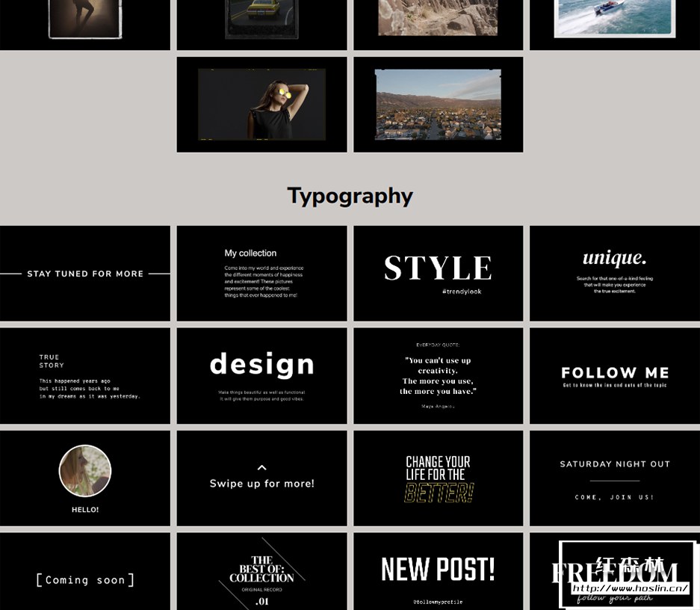Click the silhouette figure photo thumbnail
Screen dimensions: 700x610
pyautogui.click(x=85, y=25)
